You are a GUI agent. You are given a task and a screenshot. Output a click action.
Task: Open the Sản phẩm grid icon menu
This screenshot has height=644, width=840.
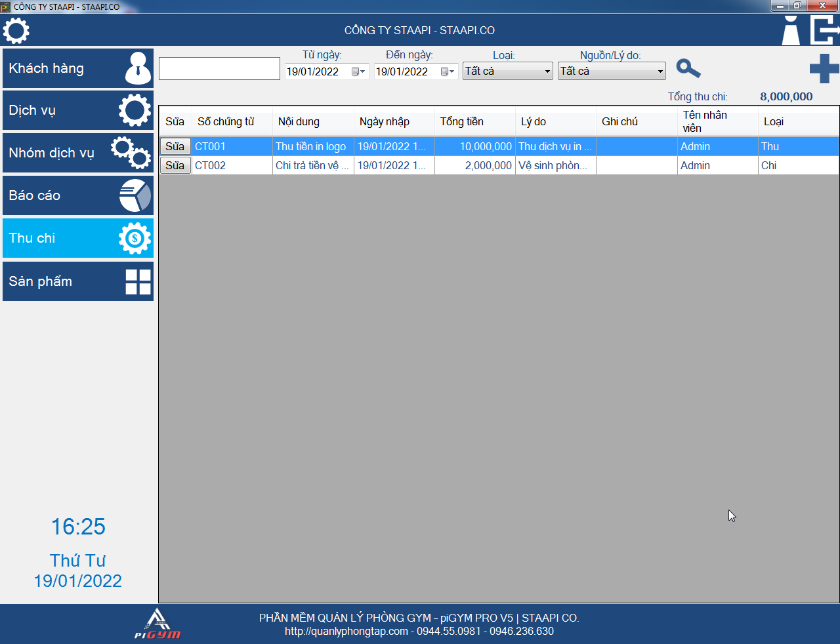point(78,281)
